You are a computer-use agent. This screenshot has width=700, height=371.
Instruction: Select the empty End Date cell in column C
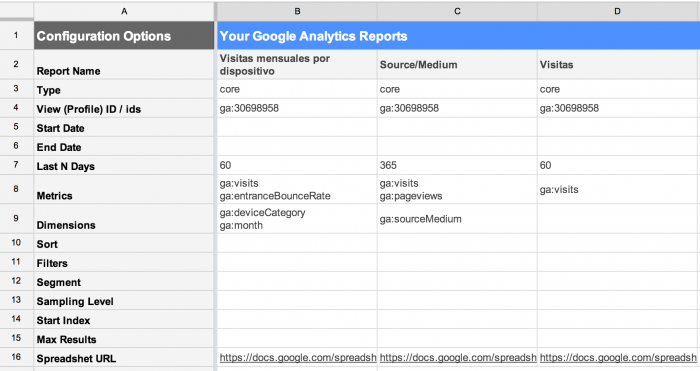tap(457, 147)
